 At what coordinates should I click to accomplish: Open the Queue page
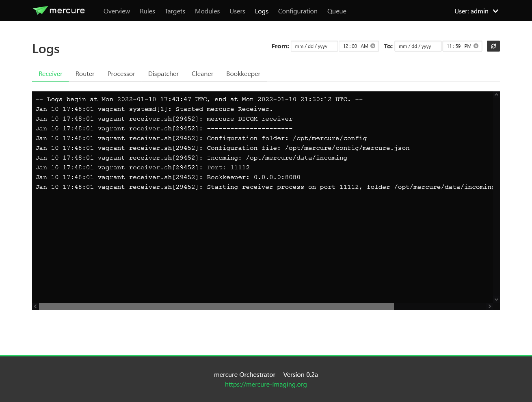[337, 11]
